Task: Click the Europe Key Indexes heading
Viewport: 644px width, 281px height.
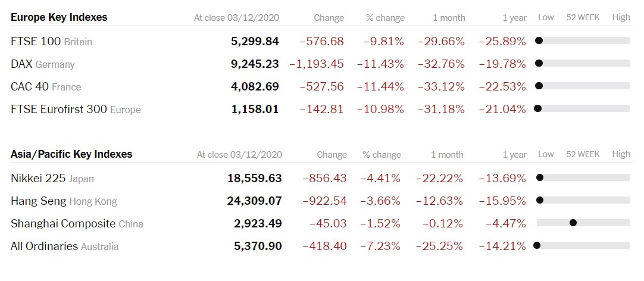Action: tap(59, 17)
